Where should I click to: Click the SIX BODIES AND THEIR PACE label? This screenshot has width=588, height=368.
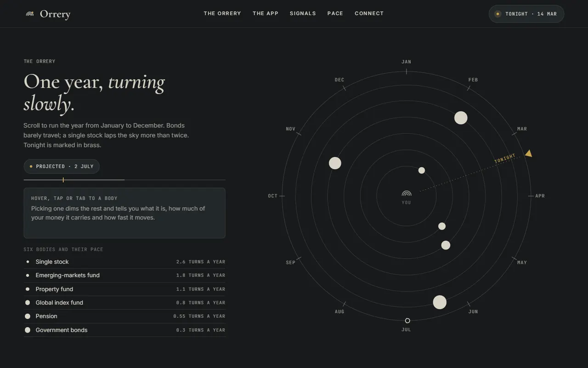(x=63, y=249)
